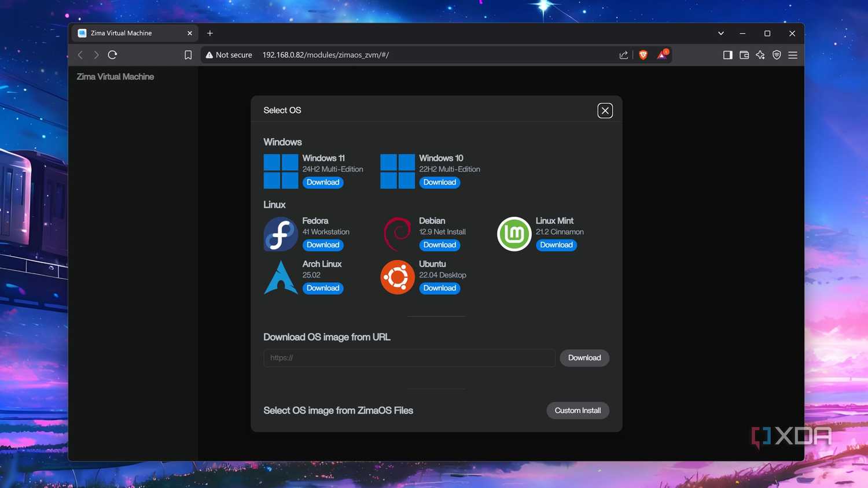This screenshot has height=488, width=868.
Task: Download Arch Linux 25.02
Action: click(x=323, y=289)
